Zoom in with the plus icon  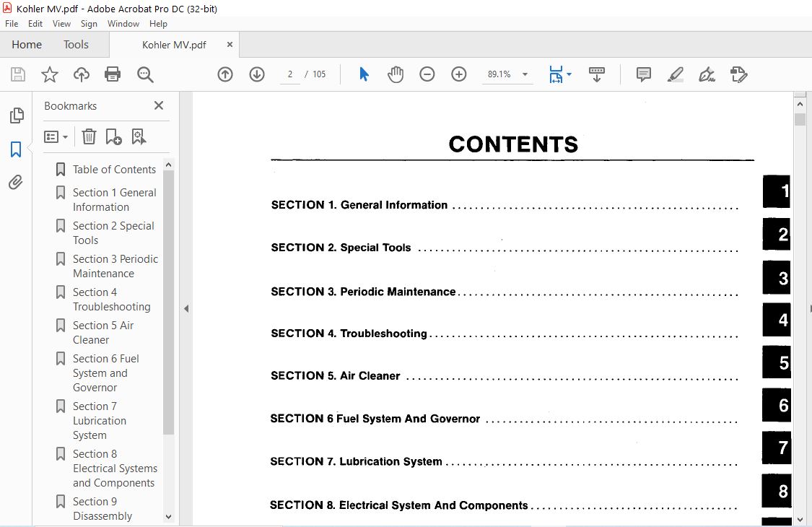point(459,74)
